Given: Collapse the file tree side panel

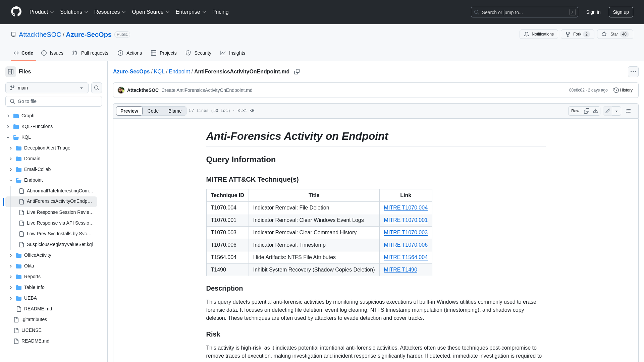Looking at the screenshot, I should pos(11,72).
